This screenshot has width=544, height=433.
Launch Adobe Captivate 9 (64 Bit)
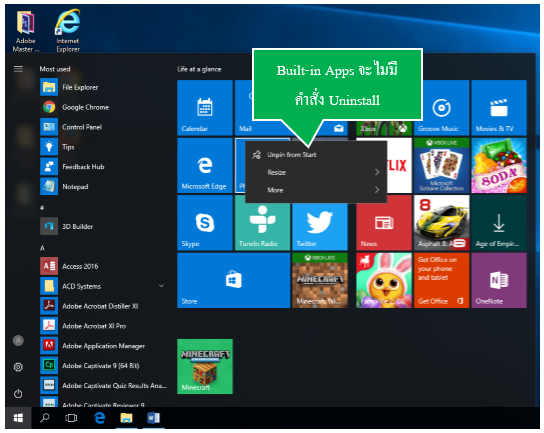(x=102, y=366)
